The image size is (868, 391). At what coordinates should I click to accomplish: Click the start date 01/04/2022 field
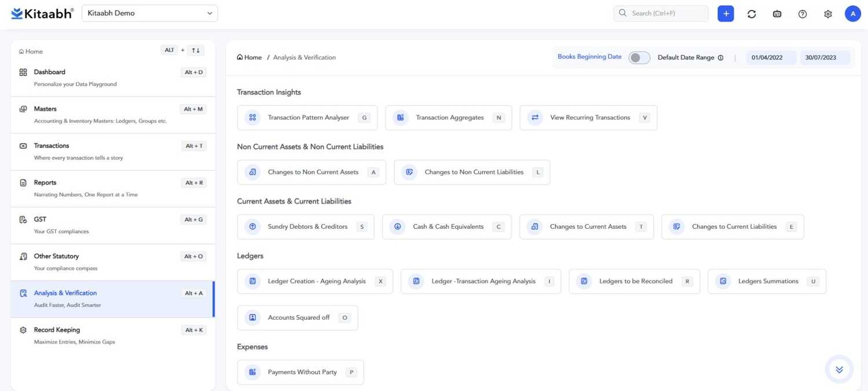point(767,57)
